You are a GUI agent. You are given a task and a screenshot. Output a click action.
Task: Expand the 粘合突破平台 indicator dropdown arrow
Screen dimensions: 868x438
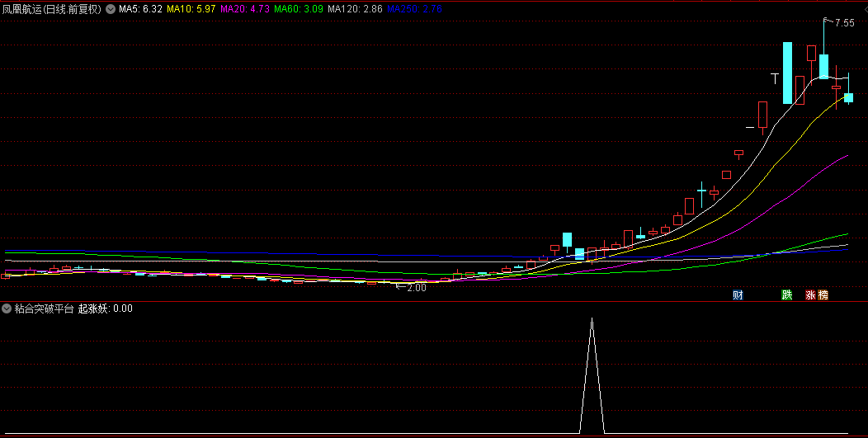point(7,308)
